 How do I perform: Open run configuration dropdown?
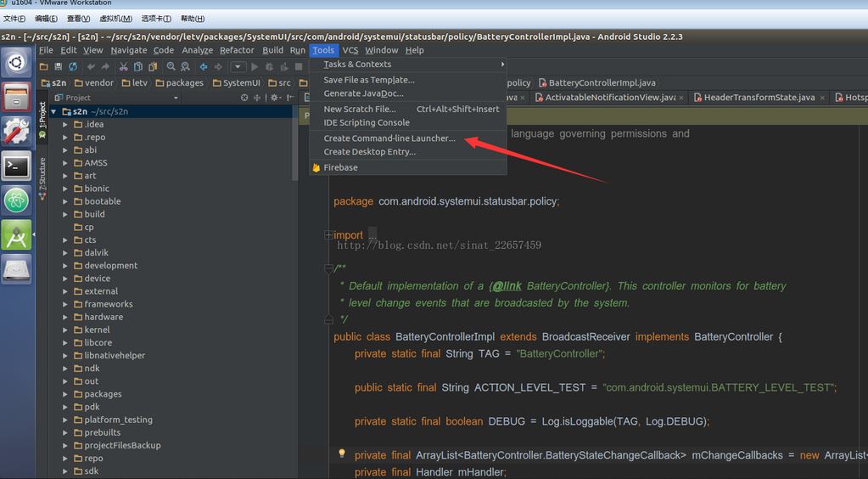click(238, 66)
